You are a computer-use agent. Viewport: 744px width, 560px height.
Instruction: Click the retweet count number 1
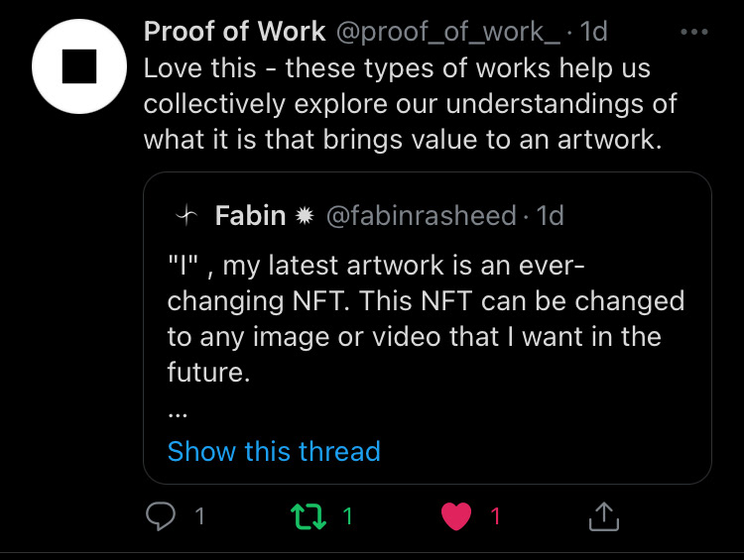tap(347, 516)
